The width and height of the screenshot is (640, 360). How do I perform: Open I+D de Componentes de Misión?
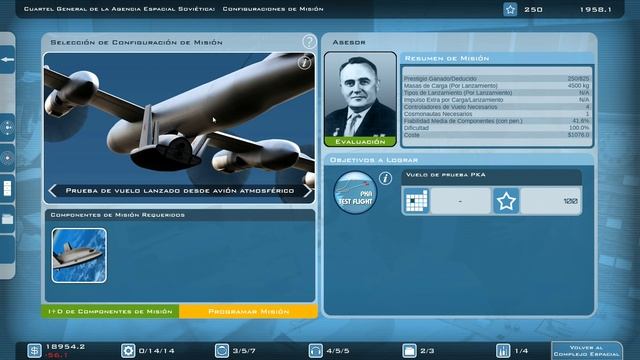(110, 311)
